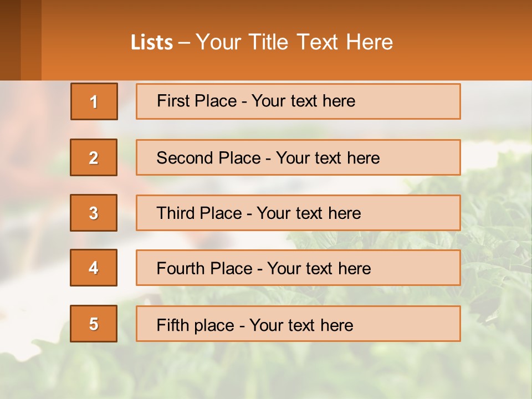532x399 pixels.
Task: Click the lighter brown stripe beside the dark one
Action: point(31,40)
